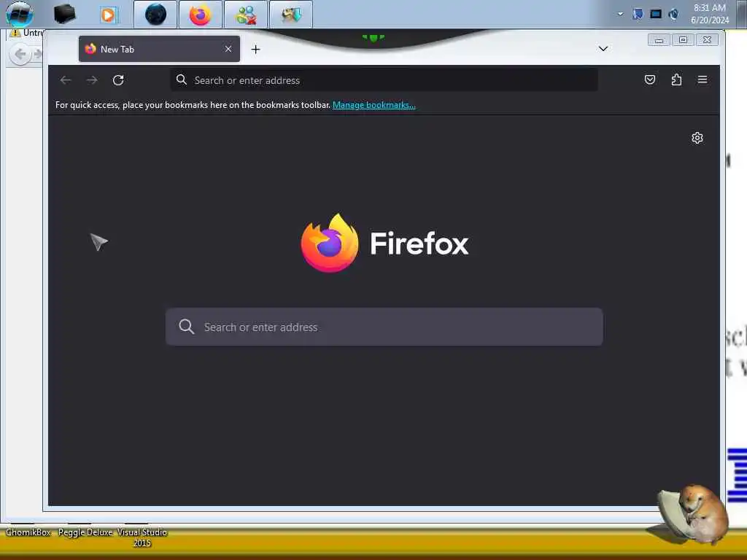Screen dimensions: 747x560
Task: Show hidden system tray icons arrow
Action: pos(620,14)
